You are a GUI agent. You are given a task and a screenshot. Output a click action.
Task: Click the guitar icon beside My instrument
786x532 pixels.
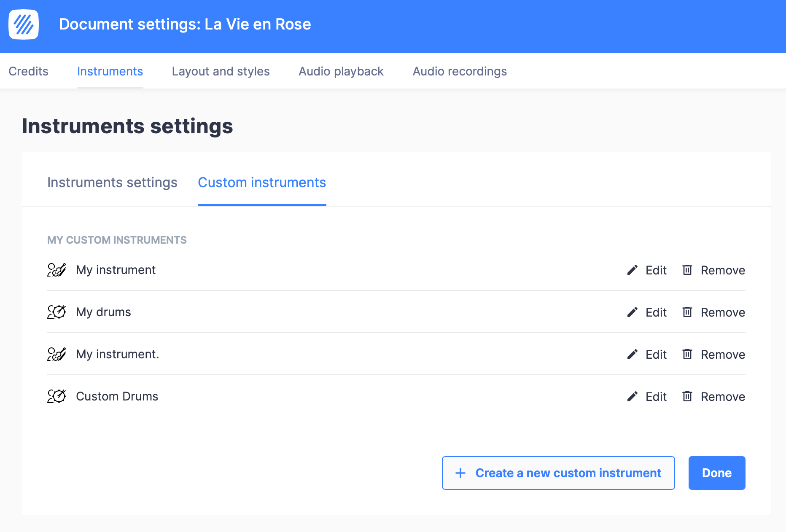(57, 270)
